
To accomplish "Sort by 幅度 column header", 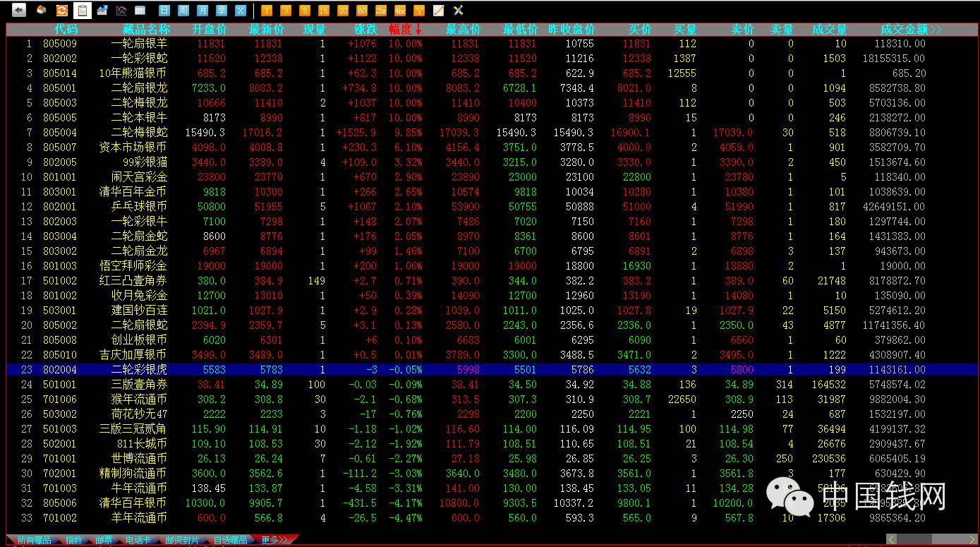I will tap(405, 30).
